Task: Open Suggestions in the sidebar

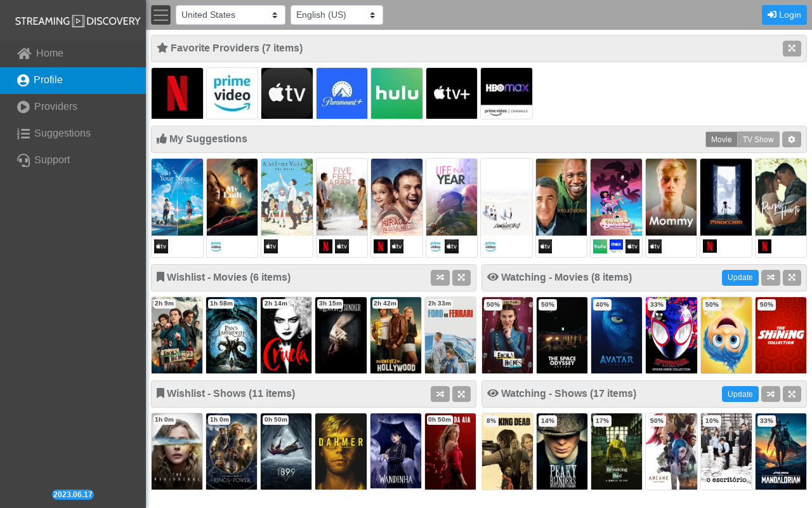Action: 73,133
